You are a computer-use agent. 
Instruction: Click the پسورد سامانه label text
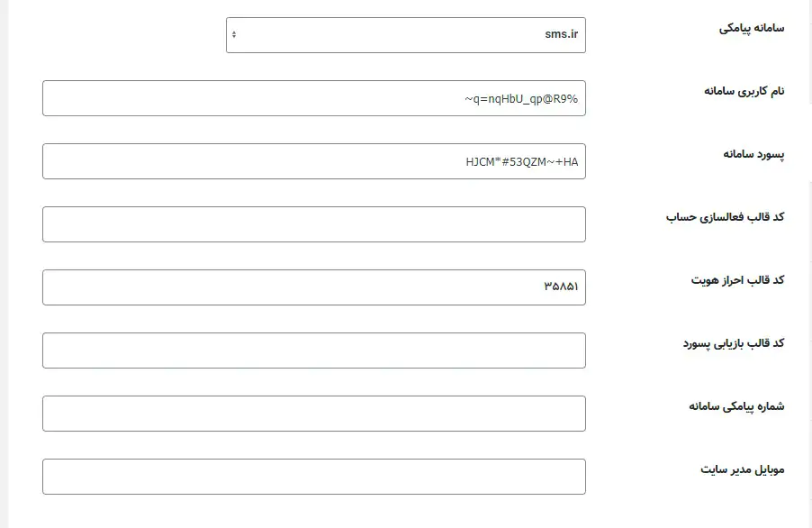click(753, 154)
